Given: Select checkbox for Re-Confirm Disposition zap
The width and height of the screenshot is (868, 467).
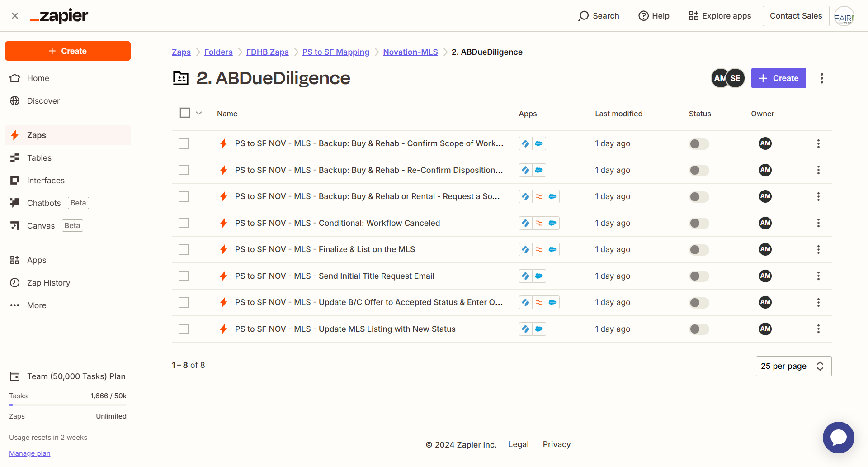Looking at the screenshot, I should click(x=184, y=170).
